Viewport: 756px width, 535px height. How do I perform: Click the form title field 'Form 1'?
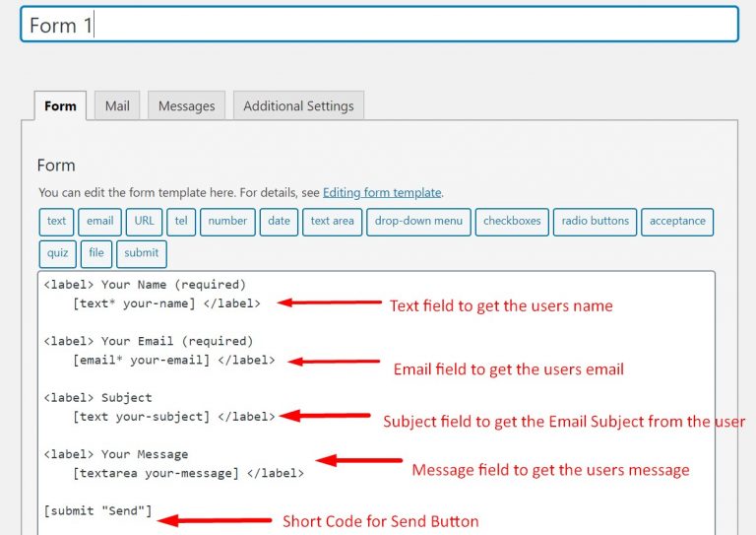pos(379,24)
